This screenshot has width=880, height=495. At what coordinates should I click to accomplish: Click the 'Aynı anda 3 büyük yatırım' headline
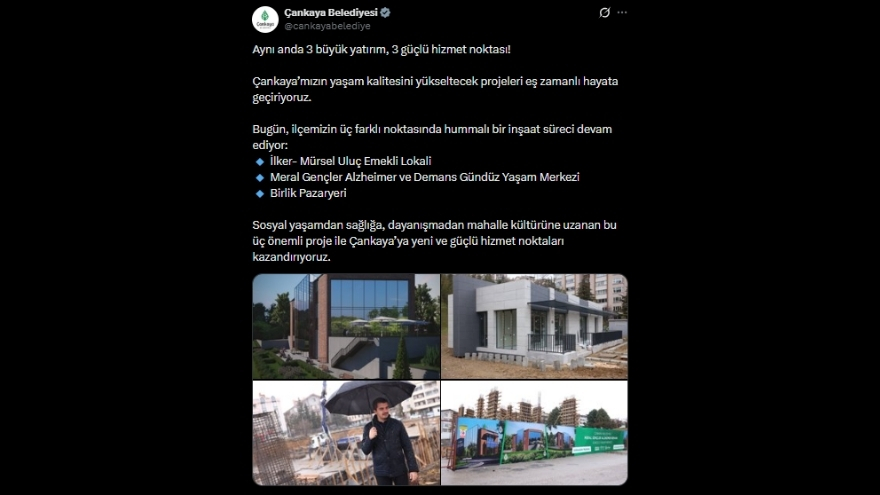382,49
